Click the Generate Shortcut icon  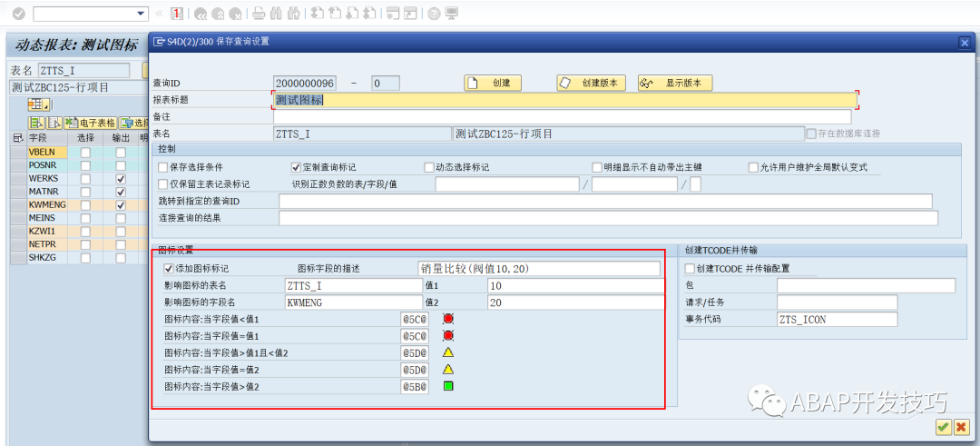409,13
